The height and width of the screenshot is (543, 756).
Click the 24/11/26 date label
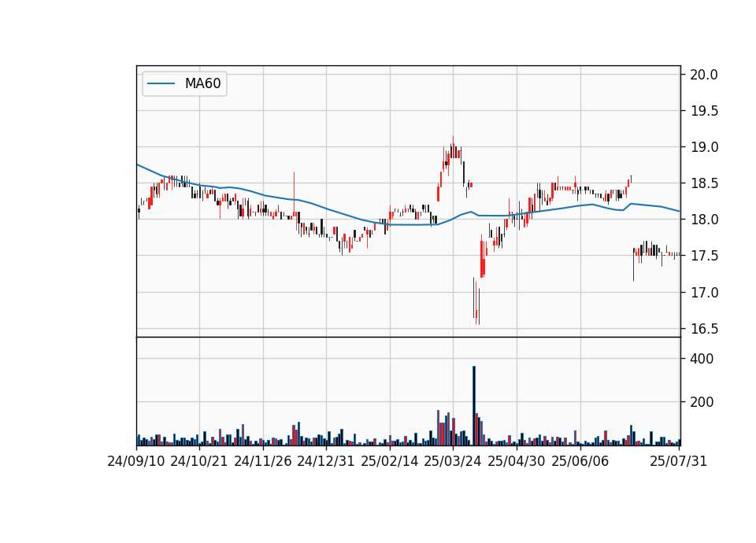[263, 461]
